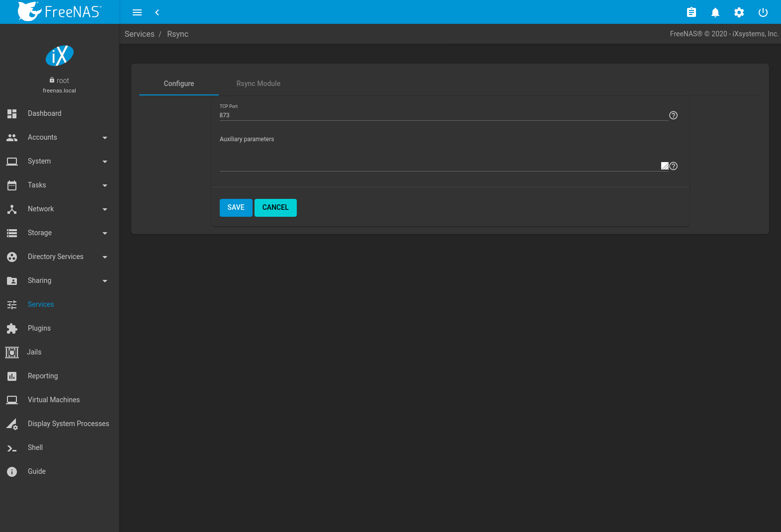781x532 pixels.
Task: Show help for the TCP Port field
Action: point(673,115)
